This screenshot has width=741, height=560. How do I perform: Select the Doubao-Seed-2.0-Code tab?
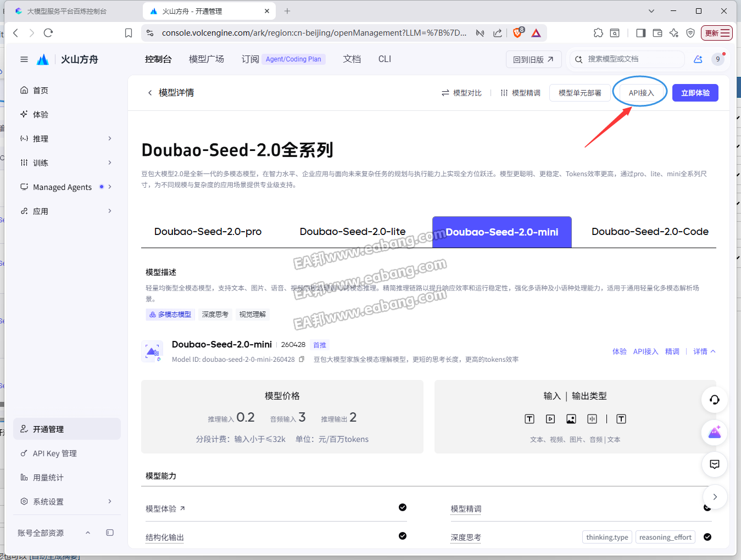tap(650, 232)
